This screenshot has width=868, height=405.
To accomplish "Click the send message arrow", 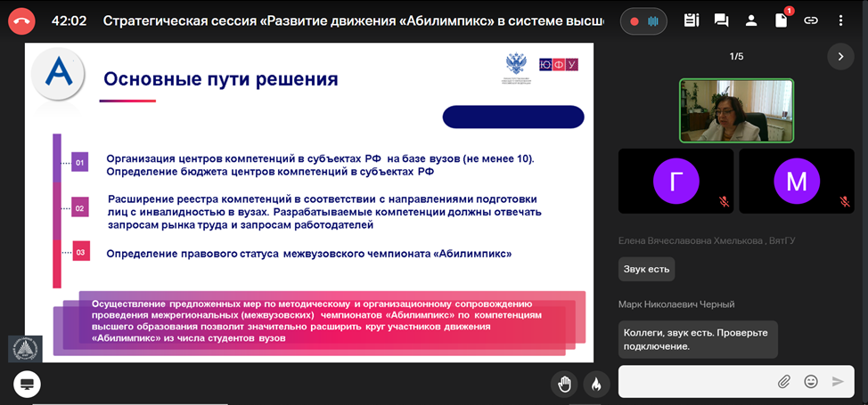I will (x=838, y=381).
